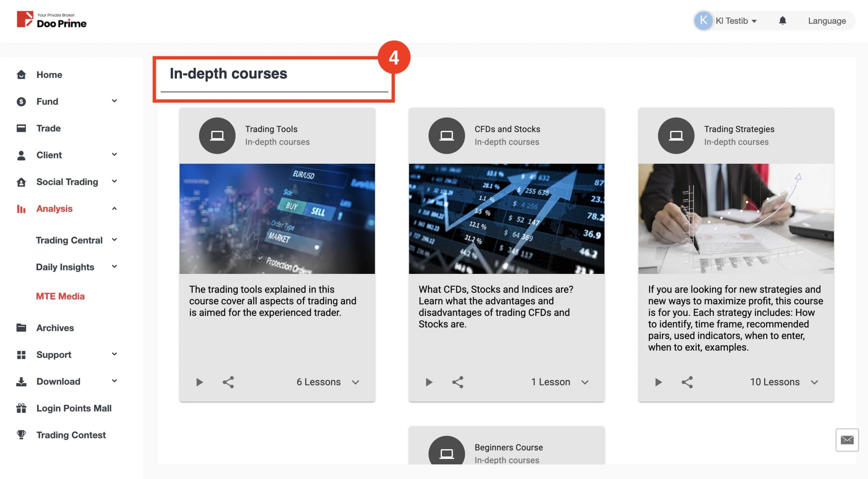Viewport: 868px width, 479px height.
Task: Click the Trading Tools course title
Action: tap(271, 129)
